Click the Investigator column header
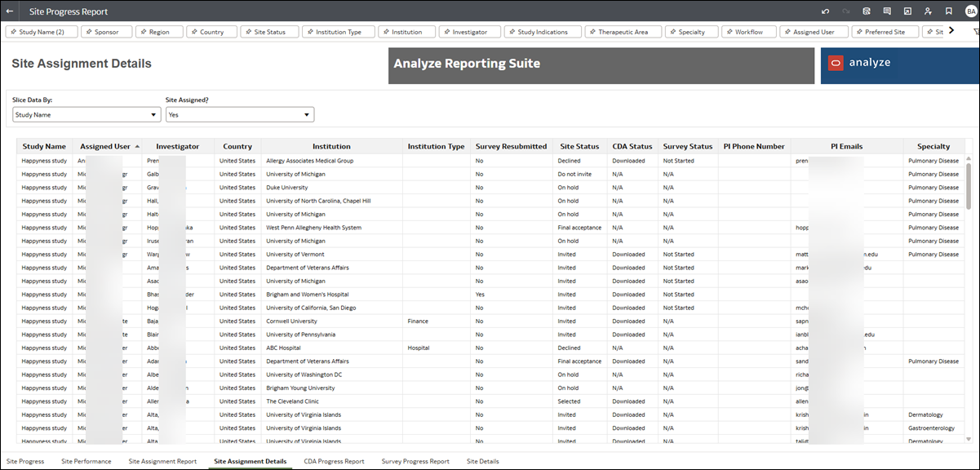The image size is (980, 470). click(x=177, y=147)
